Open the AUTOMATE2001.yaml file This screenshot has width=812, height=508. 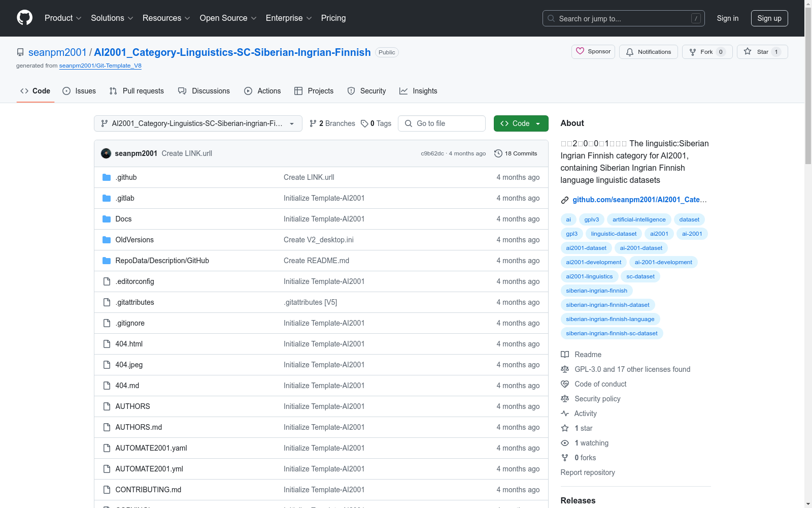[x=151, y=448]
